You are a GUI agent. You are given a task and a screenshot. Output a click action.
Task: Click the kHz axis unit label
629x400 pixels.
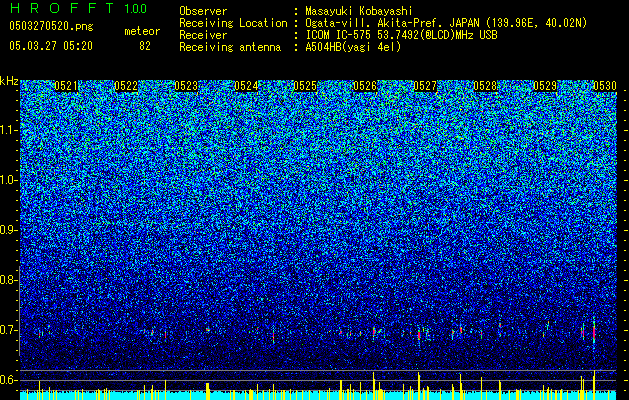[x=9, y=81]
